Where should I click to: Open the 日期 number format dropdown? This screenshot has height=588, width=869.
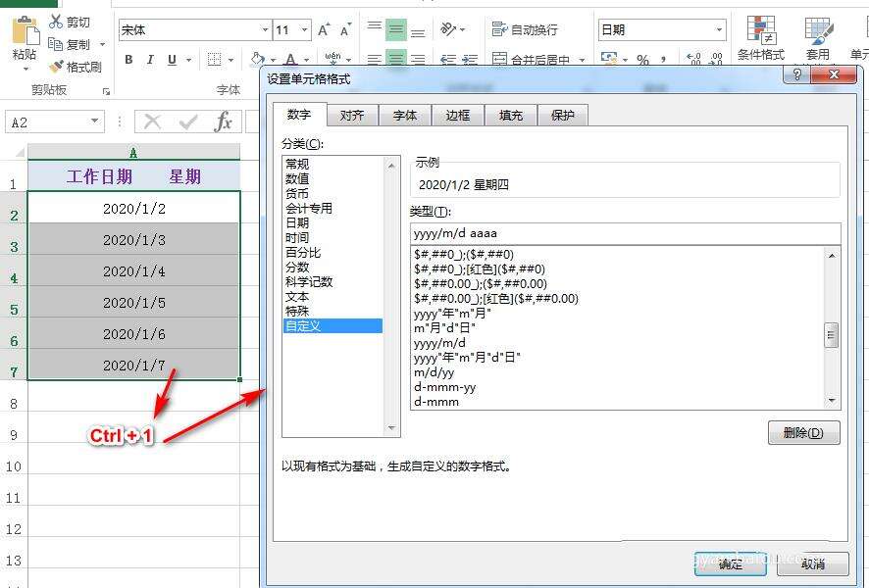[x=721, y=28]
